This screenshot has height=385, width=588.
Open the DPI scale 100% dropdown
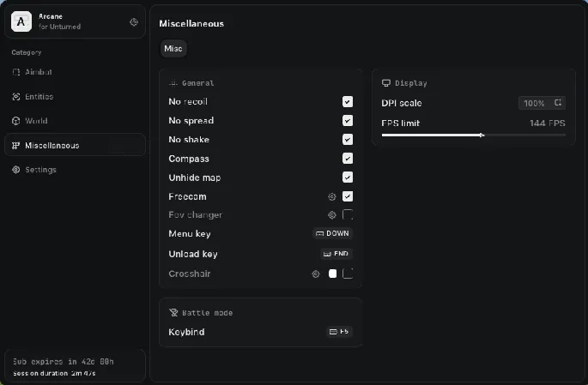point(542,103)
